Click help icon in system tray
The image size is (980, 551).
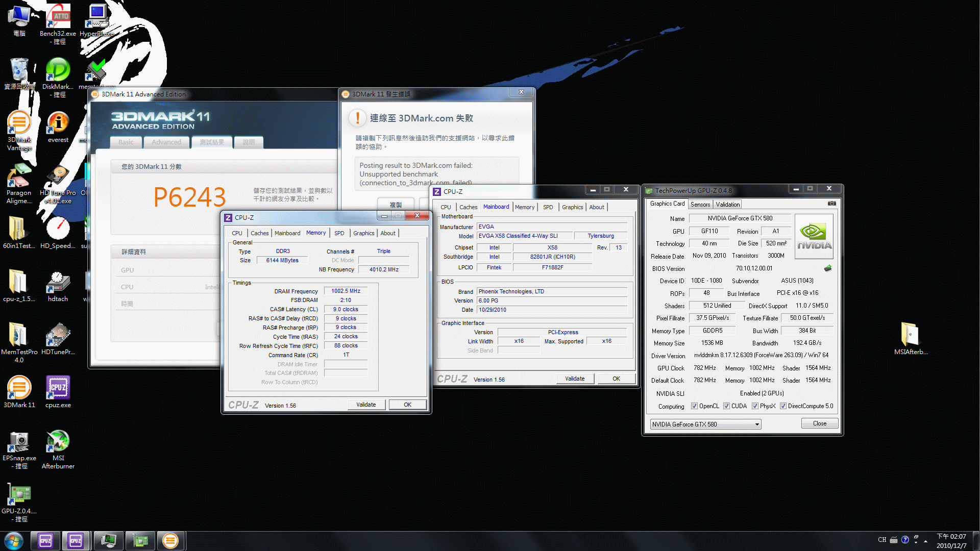click(905, 540)
